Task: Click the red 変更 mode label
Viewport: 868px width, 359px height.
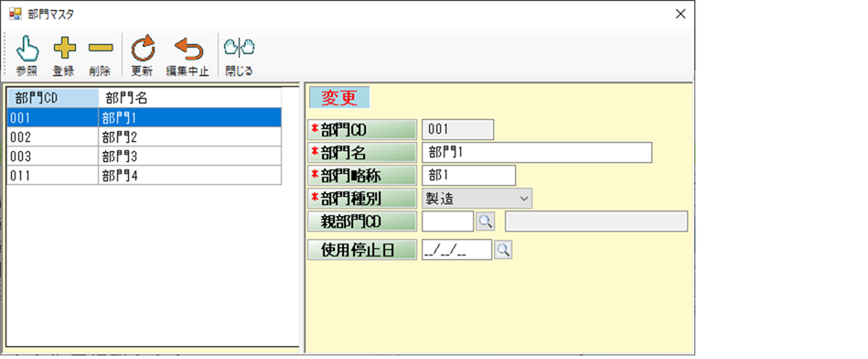Action: [x=339, y=97]
